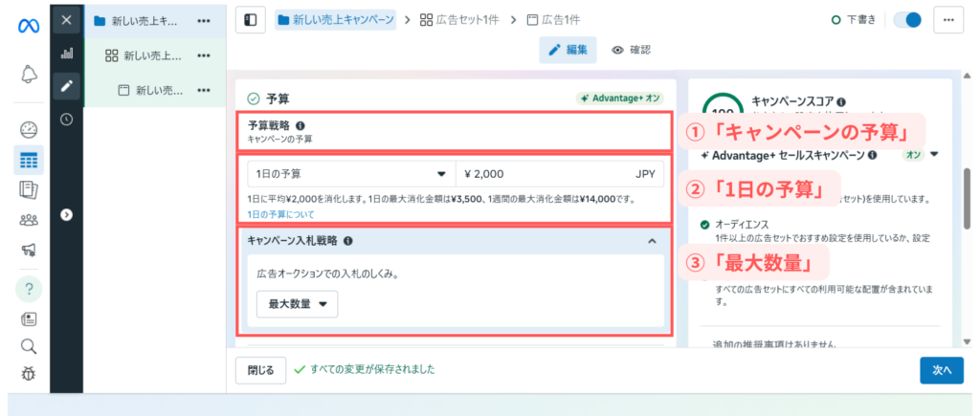Open the news feed icon in sidebar
Image resolution: width=980 pixels, height=416 pixels.
30,319
